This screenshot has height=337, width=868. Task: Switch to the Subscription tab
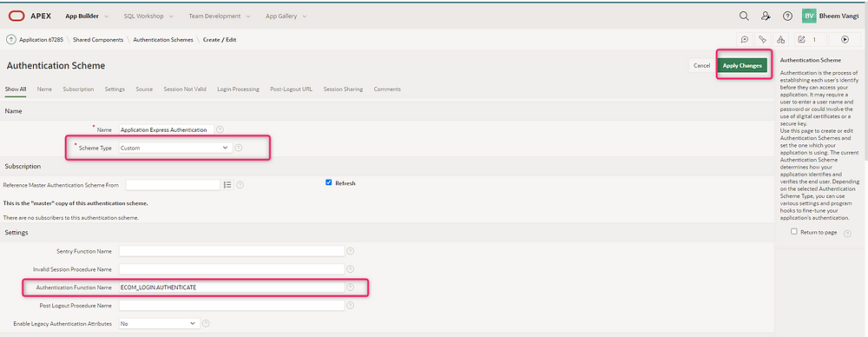click(x=78, y=89)
